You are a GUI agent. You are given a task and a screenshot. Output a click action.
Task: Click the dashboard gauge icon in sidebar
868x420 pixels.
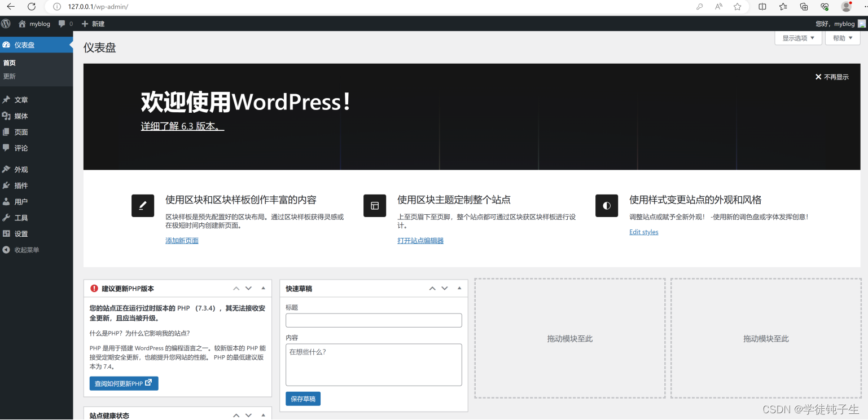(x=6, y=45)
